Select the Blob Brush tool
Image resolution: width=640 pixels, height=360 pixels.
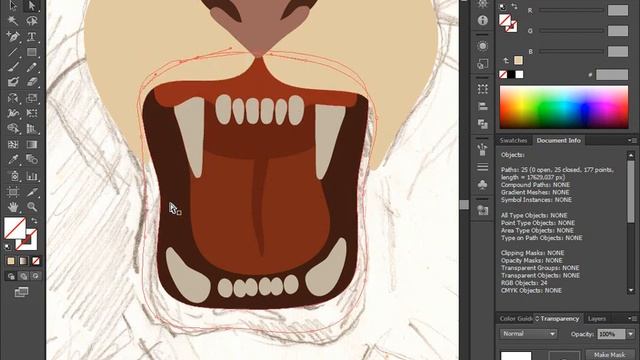coord(13,82)
